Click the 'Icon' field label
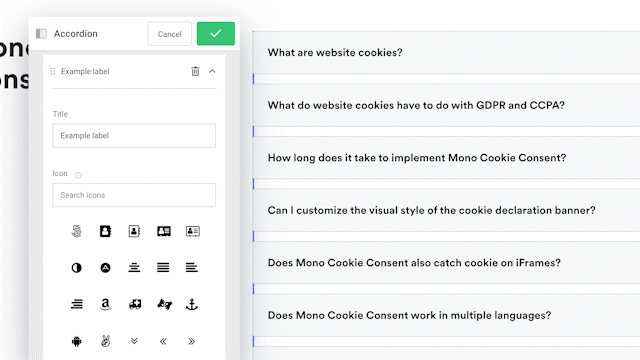Viewport: 640px width, 360px height. (x=60, y=173)
